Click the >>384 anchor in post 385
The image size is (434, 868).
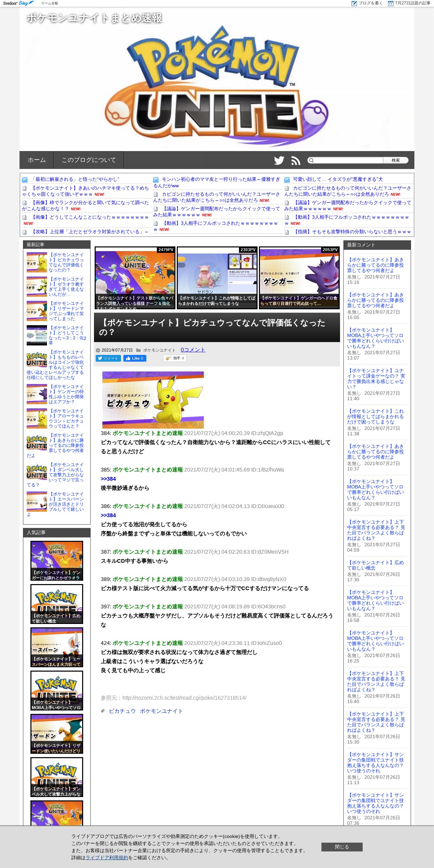coord(108,479)
